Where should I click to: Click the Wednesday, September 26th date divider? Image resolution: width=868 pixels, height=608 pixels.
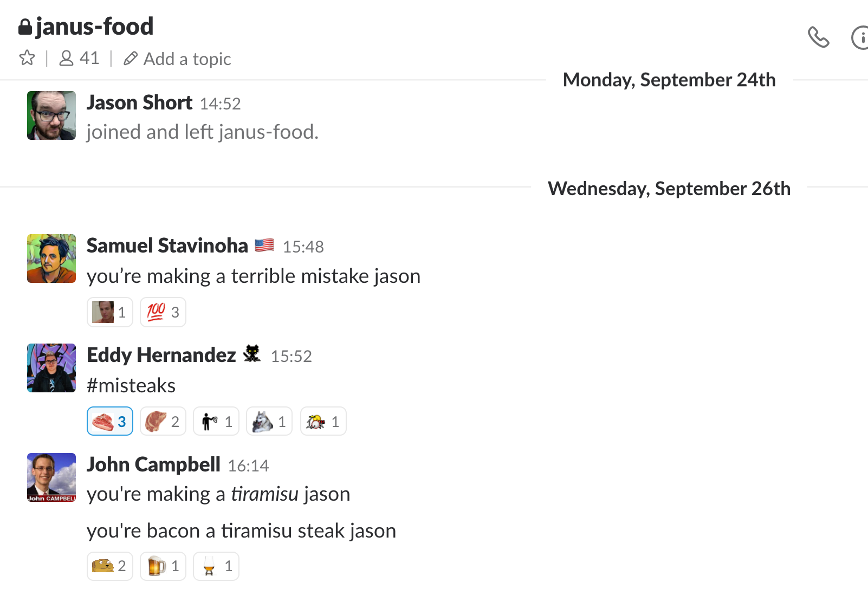669,189
